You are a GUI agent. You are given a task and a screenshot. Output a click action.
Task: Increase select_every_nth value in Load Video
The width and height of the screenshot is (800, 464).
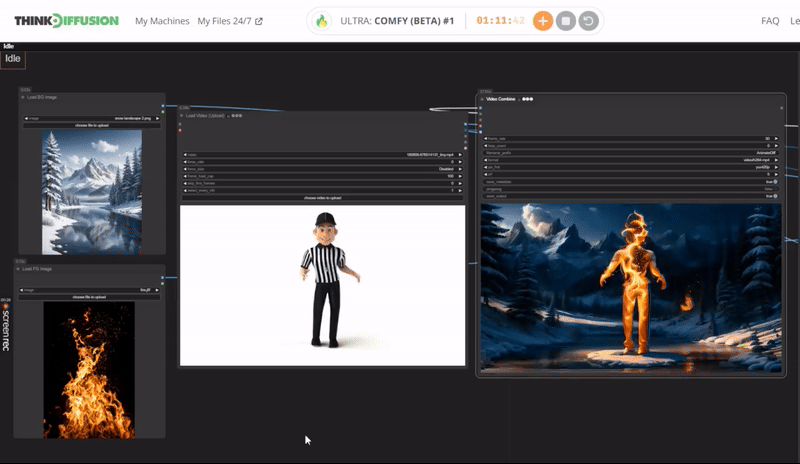[x=460, y=190]
